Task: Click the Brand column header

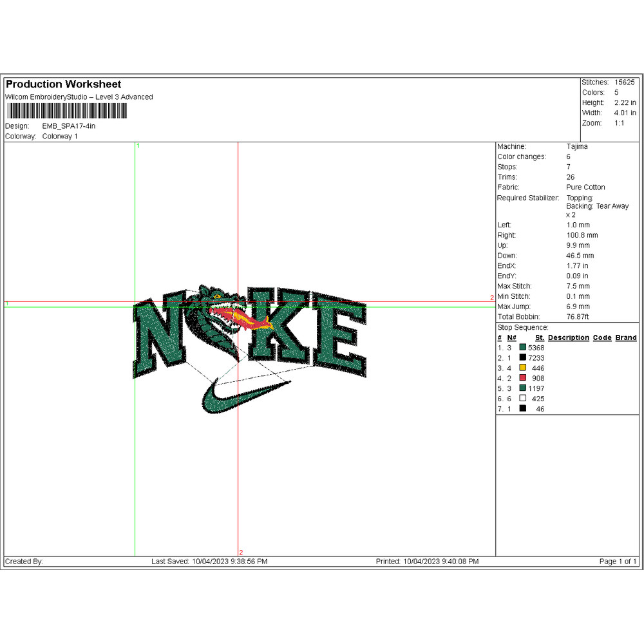Action: (625, 337)
